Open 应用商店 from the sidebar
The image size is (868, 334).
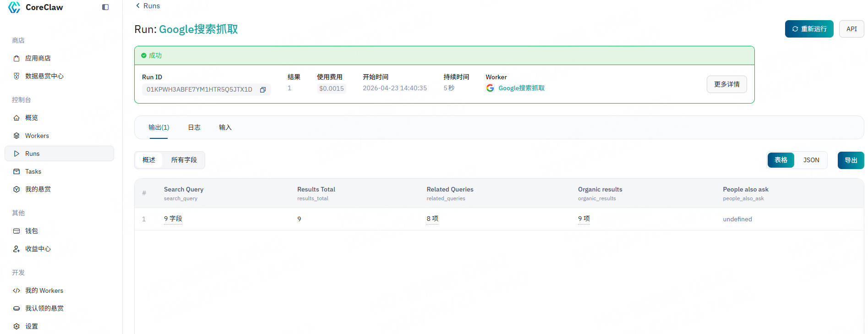[x=38, y=59]
